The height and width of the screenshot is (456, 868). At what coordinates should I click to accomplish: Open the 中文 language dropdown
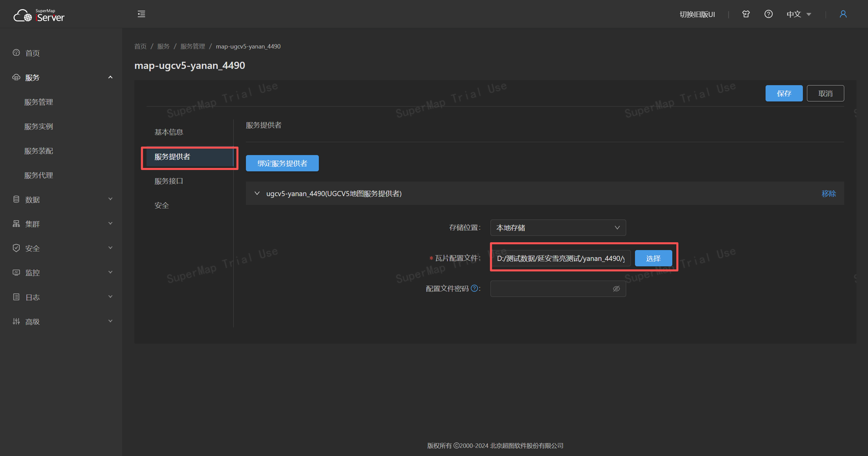(x=798, y=14)
